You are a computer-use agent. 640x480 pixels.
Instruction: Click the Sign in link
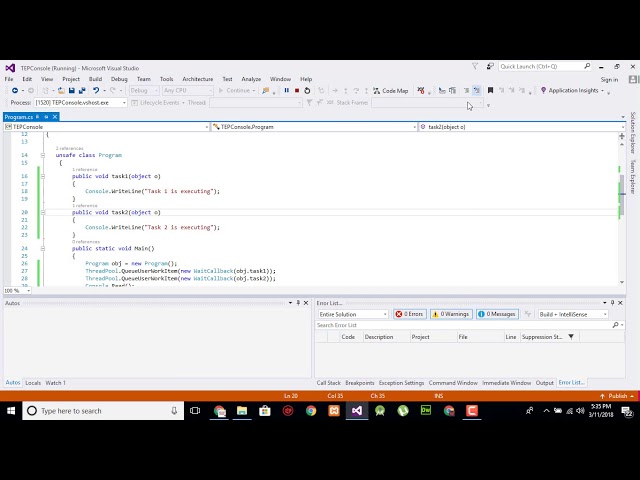(609, 80)
